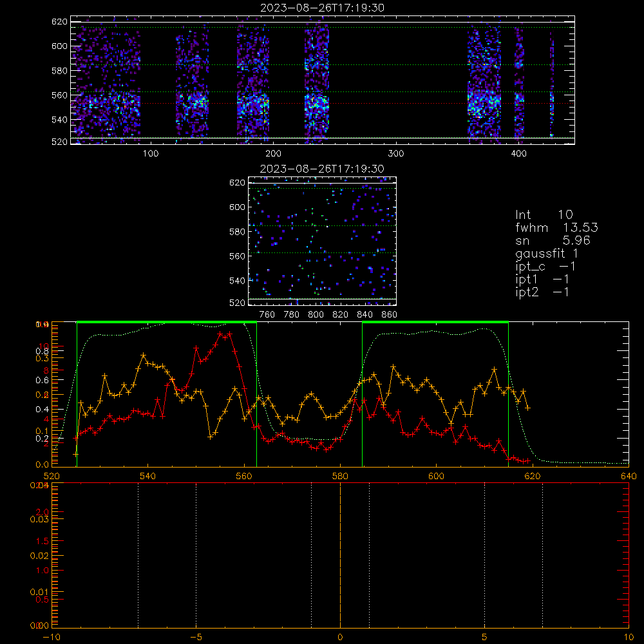
Task: Click the timestamp title above the middle image
Action: (323, 169)
